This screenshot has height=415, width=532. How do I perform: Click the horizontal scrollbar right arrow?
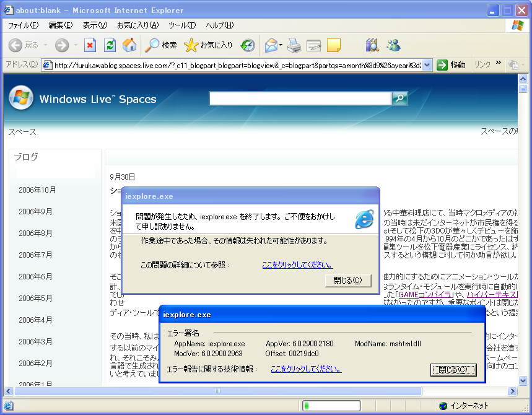click(x=512, y=391)
